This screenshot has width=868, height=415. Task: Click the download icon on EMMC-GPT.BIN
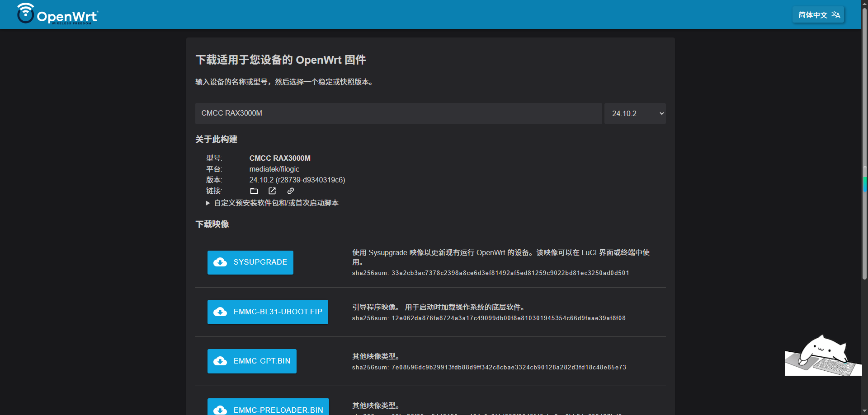coord(220,361)
